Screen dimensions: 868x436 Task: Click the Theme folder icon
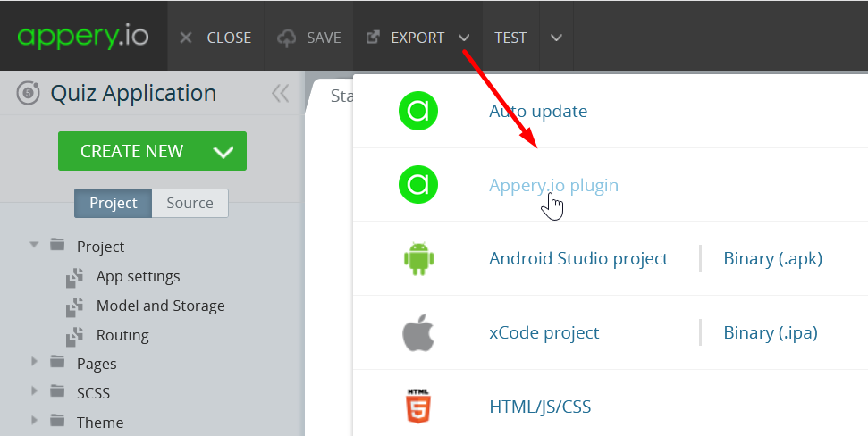click(x=57, y=420)
